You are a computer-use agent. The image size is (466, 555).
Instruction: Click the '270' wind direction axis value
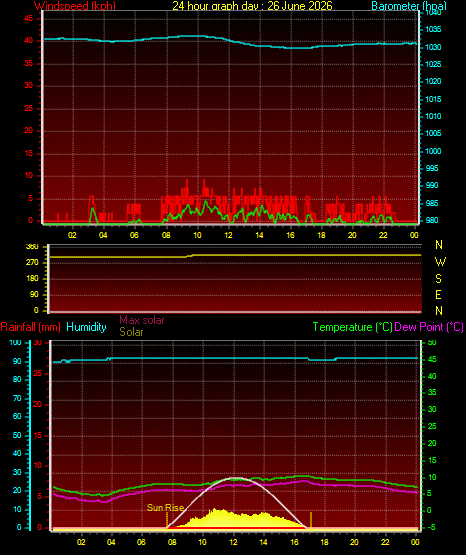click(x=32, y=263)
